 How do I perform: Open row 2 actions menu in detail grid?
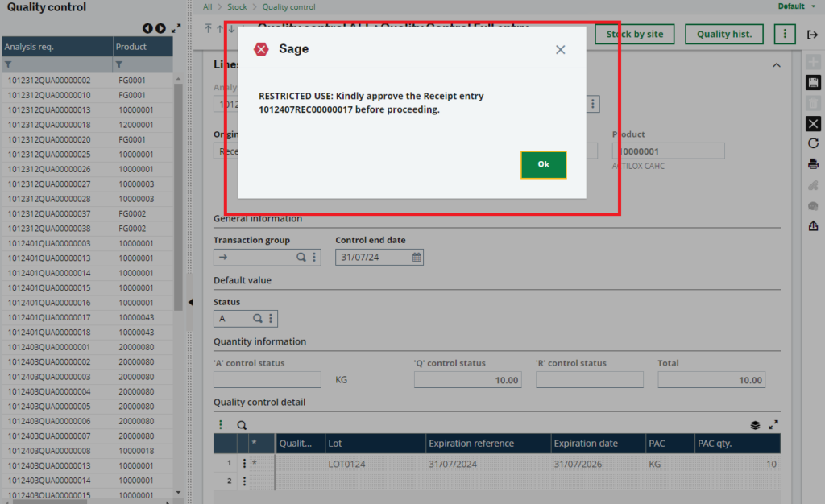244,481
